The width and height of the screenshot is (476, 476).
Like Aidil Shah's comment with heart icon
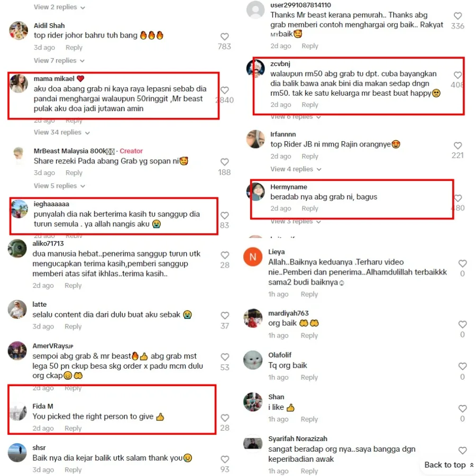coord(224,36)
